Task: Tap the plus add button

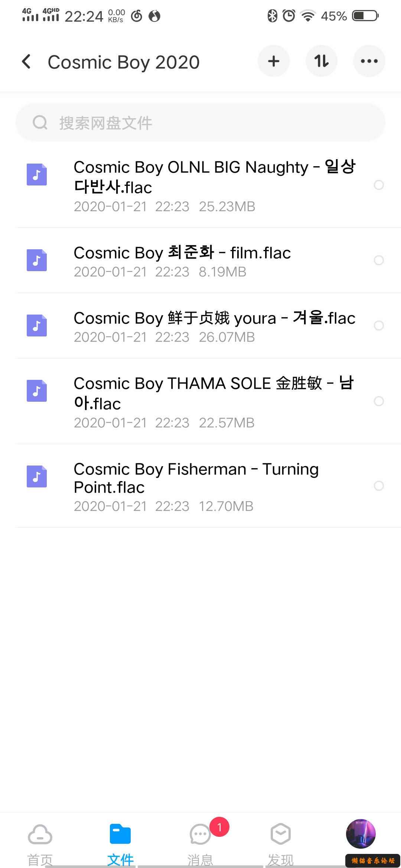Action: 274,61
